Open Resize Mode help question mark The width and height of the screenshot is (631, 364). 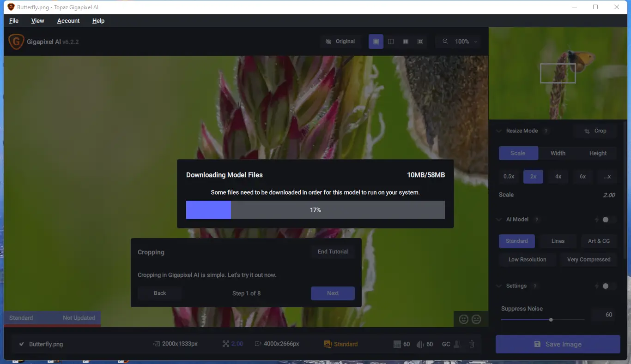click(x=546, y=131)
